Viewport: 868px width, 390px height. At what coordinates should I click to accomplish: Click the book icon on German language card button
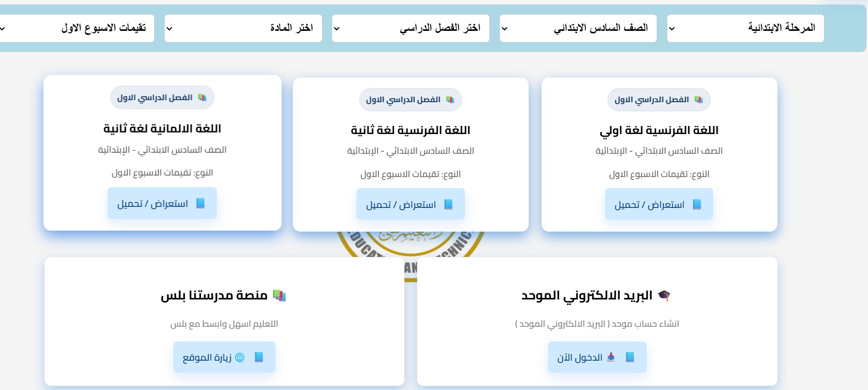(200, 203)
